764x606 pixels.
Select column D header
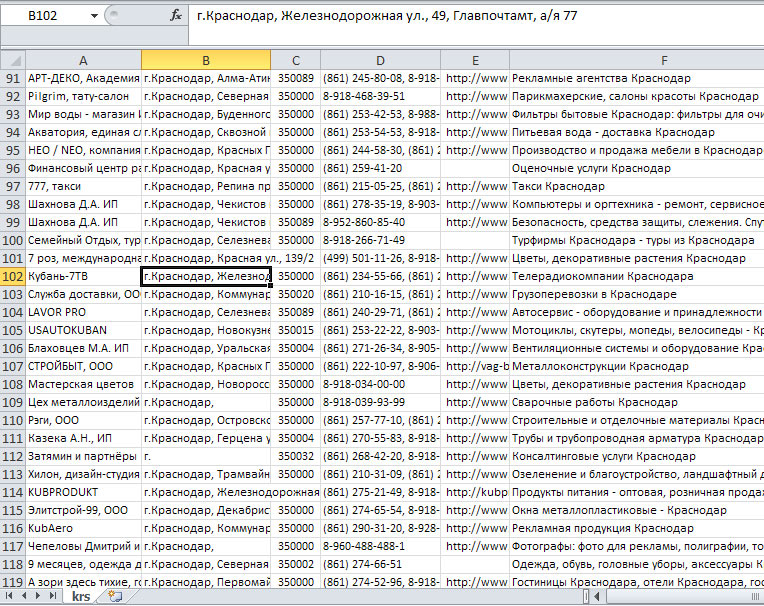pyautogui.click(x=380, y=60)
